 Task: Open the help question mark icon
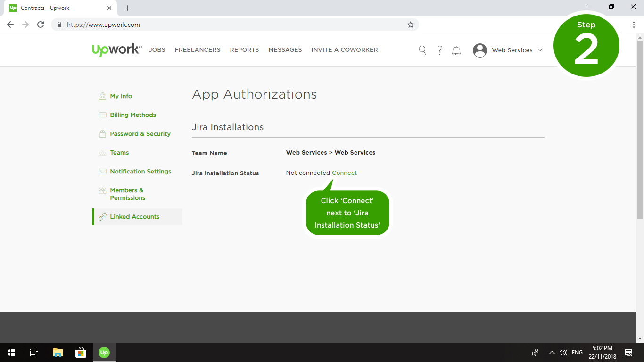(x=439, y=50)
